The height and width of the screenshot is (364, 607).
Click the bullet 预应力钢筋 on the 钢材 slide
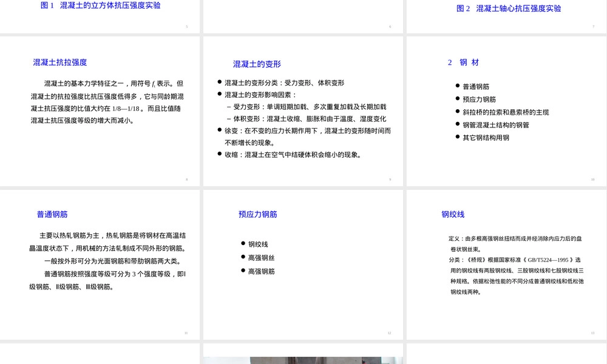480,99
